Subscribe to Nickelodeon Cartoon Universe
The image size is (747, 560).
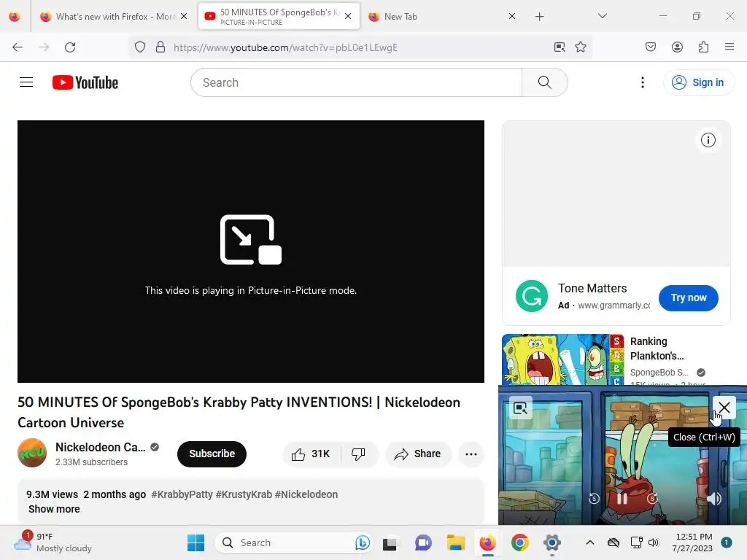pos(212,454)
